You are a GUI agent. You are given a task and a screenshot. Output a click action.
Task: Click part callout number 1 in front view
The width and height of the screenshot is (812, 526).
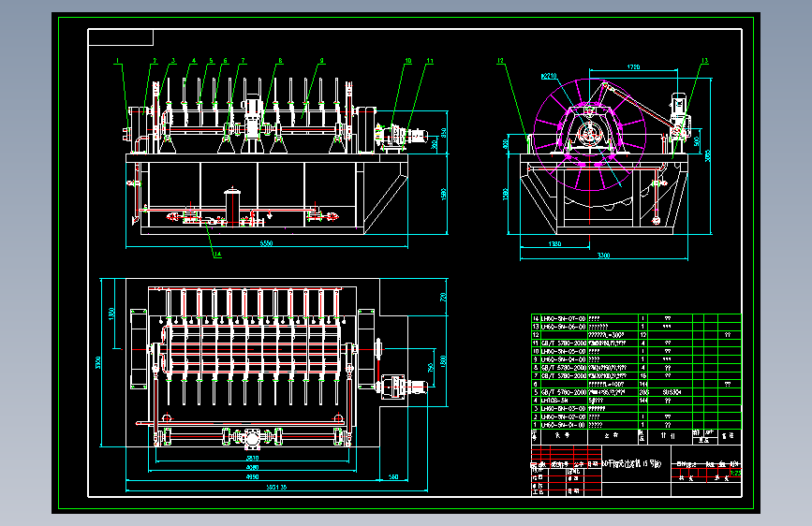[x=118, y=61]
